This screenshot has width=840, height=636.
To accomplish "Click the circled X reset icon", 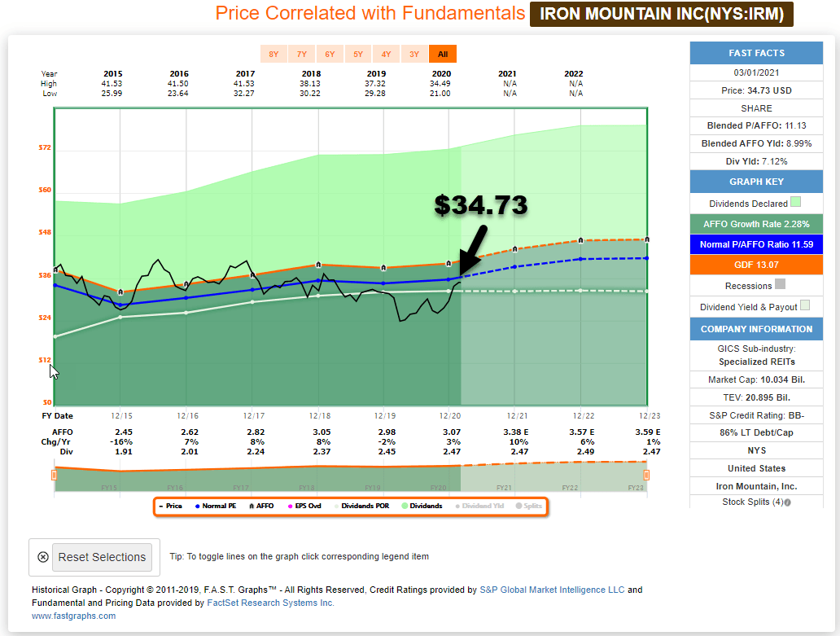I will coord(43,557).
